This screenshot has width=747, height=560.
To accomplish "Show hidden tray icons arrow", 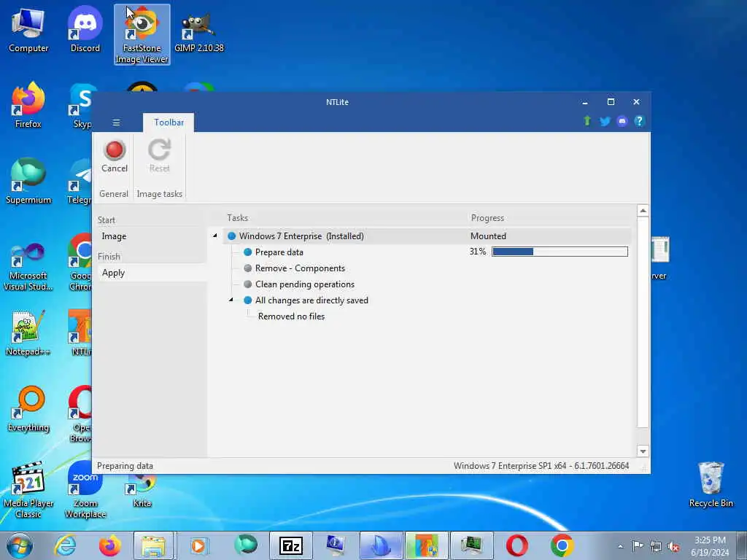I will pos(620,546).
